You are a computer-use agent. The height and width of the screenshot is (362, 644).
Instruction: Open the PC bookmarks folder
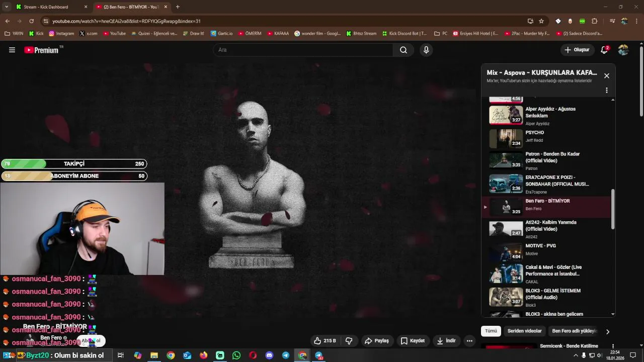(441, 34)
